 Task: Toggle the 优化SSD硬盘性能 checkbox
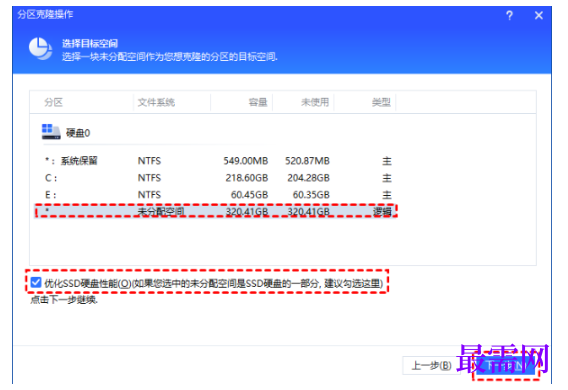[x=36, y=282]
